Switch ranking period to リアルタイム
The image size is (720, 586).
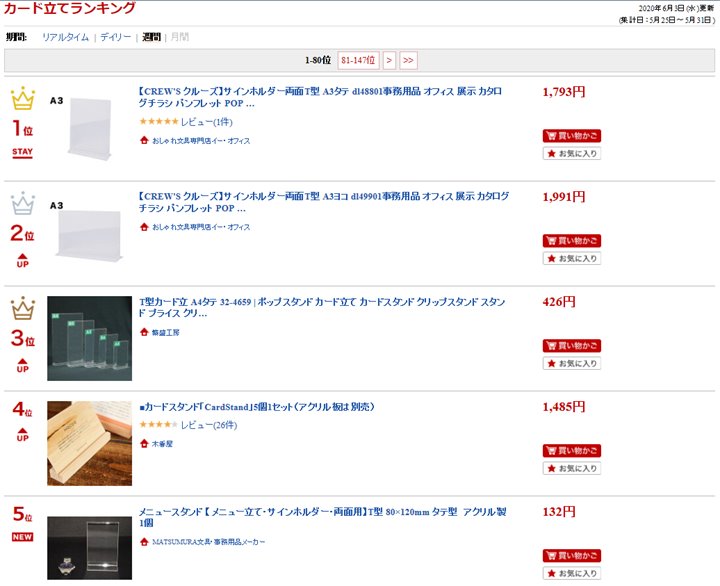tap(65, 37)
